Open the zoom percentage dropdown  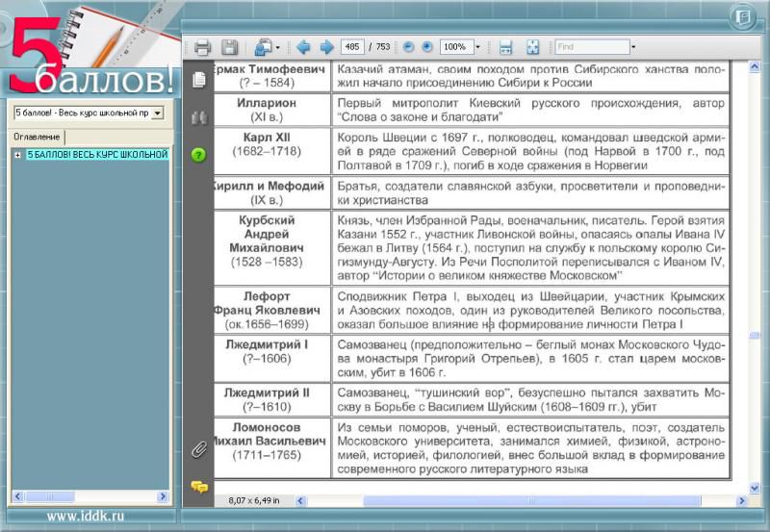click(x=477, y=46)
